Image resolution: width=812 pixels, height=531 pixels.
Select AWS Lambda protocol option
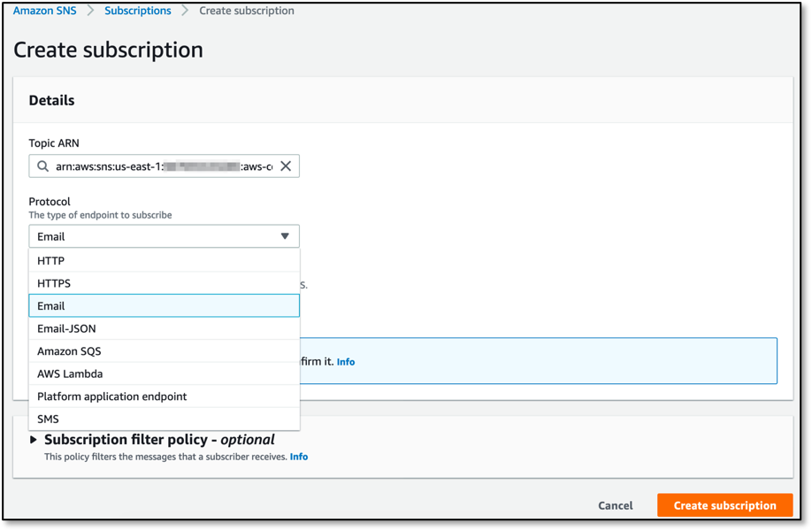[x=165, y=373]
